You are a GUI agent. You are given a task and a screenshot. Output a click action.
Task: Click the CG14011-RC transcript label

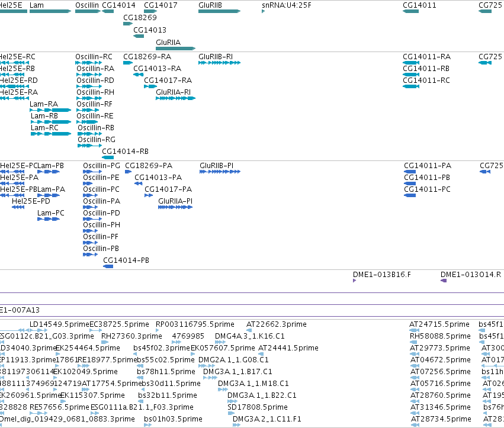point(426,81)
